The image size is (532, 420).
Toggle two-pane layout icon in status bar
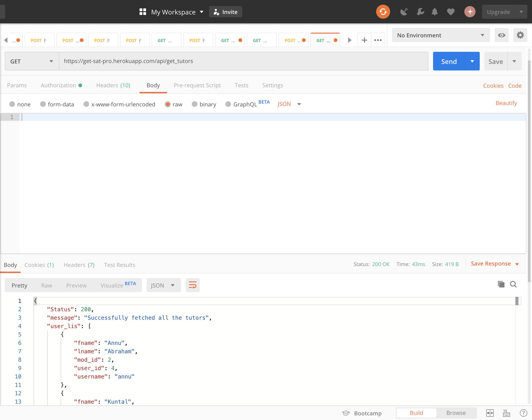pyautogui.click(x=490, y=413)
